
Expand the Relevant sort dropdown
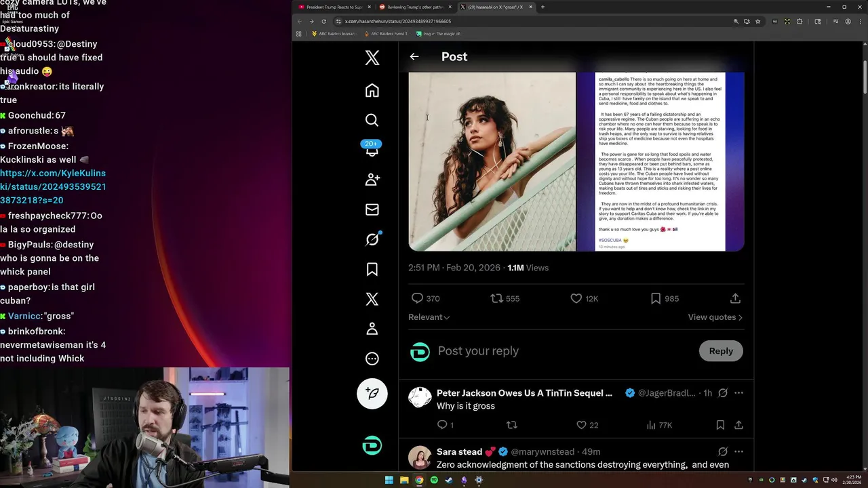(429, 317)
